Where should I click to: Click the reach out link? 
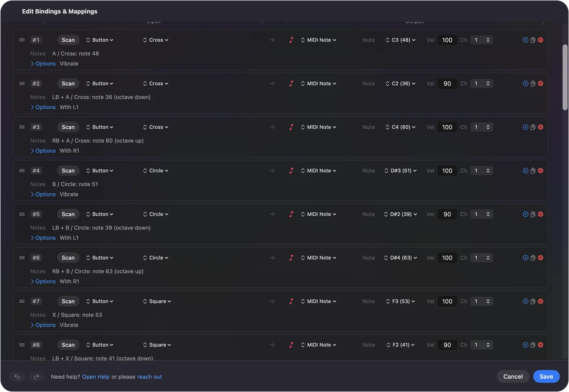(x=150, y=377)
